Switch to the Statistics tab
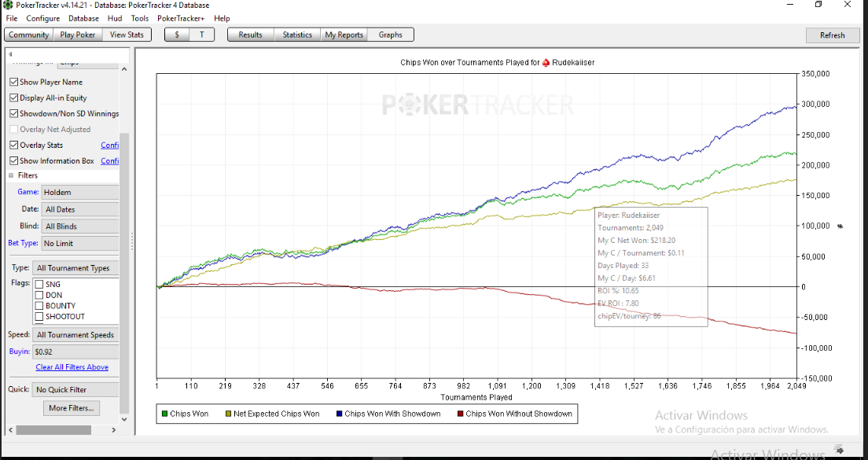 [297, 35]
